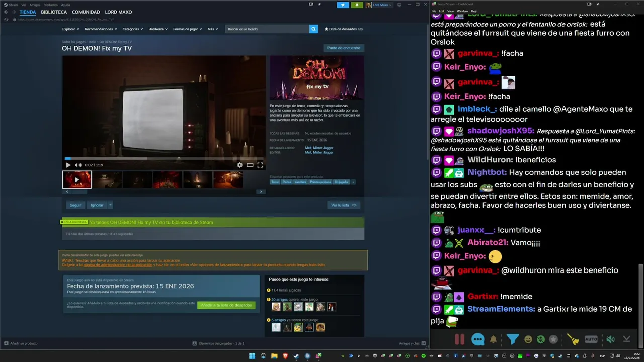644x362 pixels.
Task: Switch to the BIBLIOTECA tab
Action: 54,12
